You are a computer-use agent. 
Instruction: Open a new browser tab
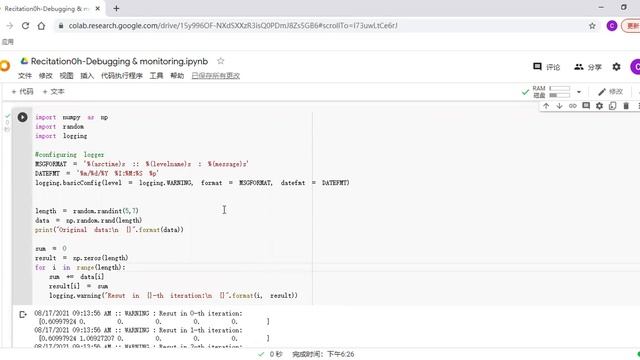[x=116, y=8]
